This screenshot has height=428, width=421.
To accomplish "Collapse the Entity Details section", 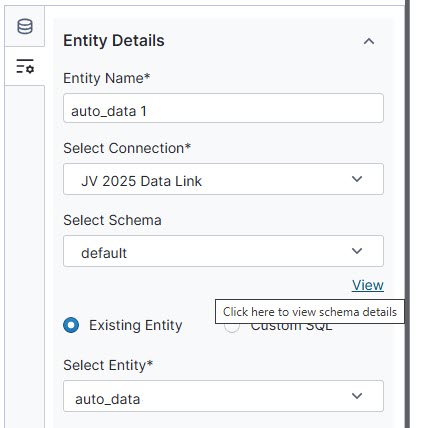I will pyautogui.click(x=369, y=41).
